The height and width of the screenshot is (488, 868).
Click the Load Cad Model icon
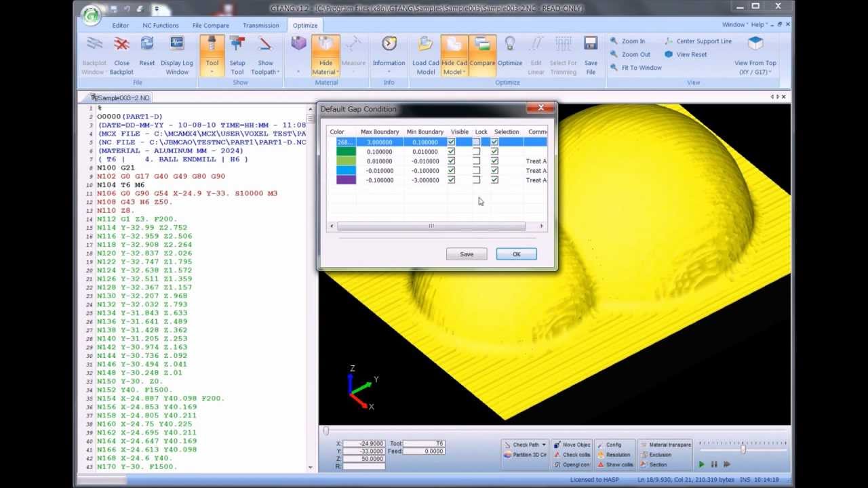coord(425,45)
